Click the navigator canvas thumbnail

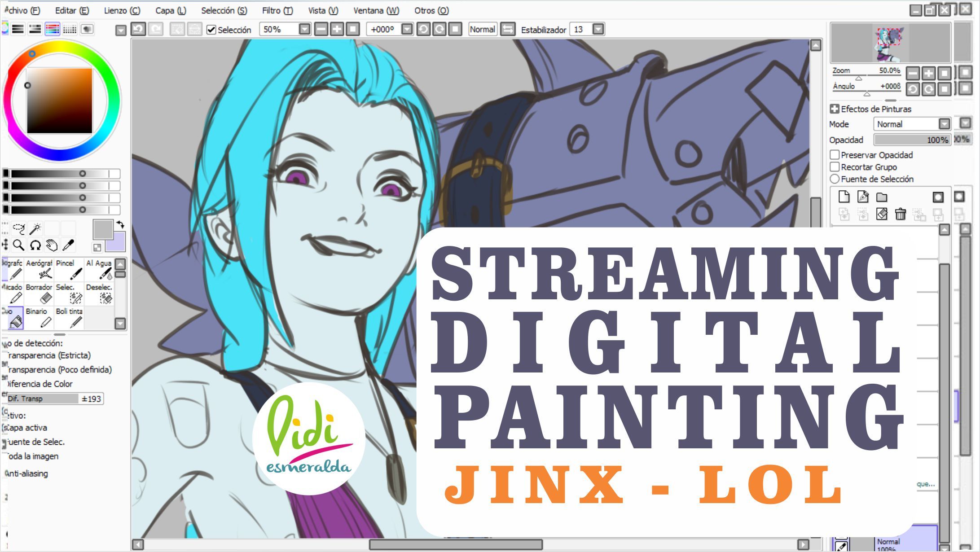890,44
